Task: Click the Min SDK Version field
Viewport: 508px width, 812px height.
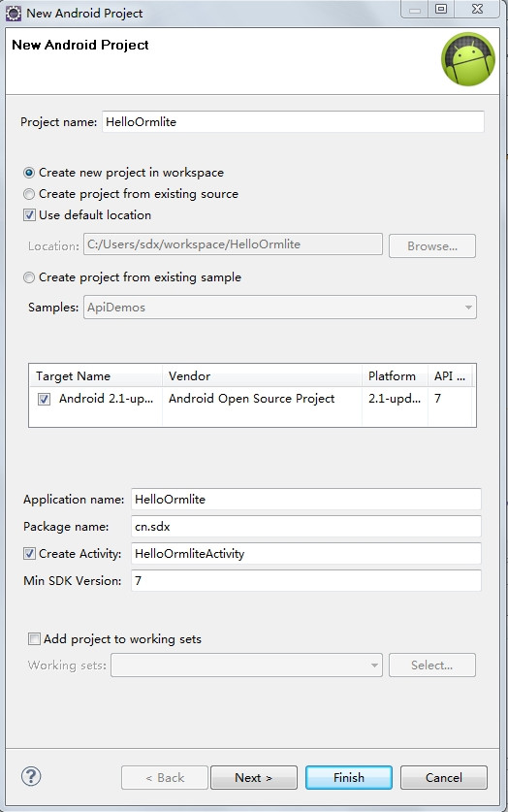Action: pos(306,580)
